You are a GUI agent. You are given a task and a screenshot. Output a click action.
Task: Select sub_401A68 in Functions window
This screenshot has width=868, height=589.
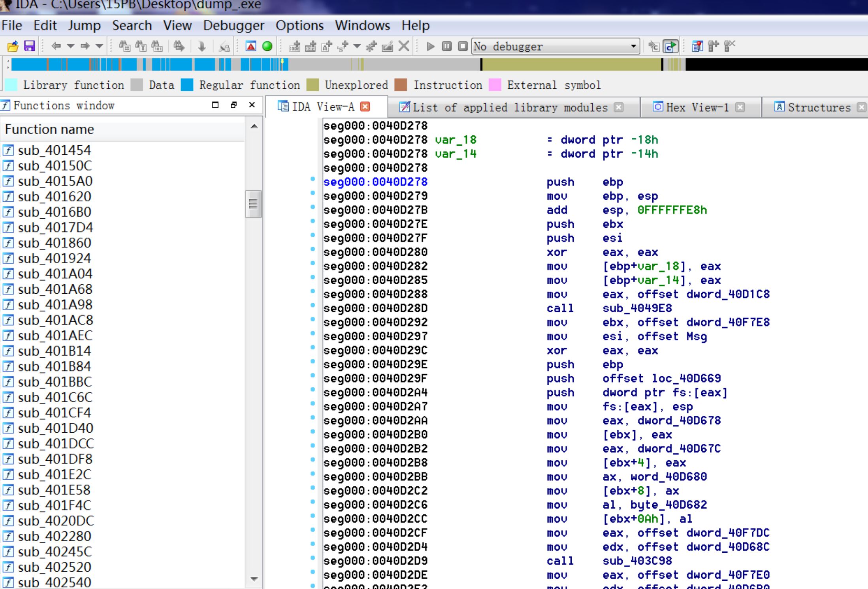[55, 289]
